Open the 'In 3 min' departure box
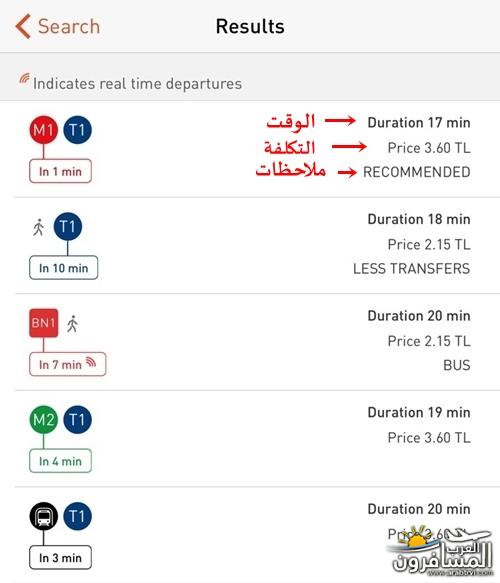 [x=60, y=558]
